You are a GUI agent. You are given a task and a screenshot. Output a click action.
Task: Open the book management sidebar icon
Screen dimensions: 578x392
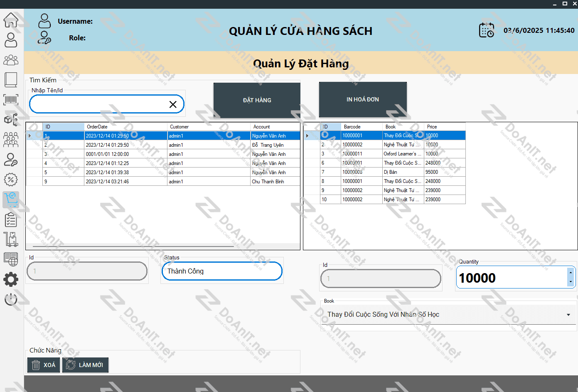pos(11,79)
